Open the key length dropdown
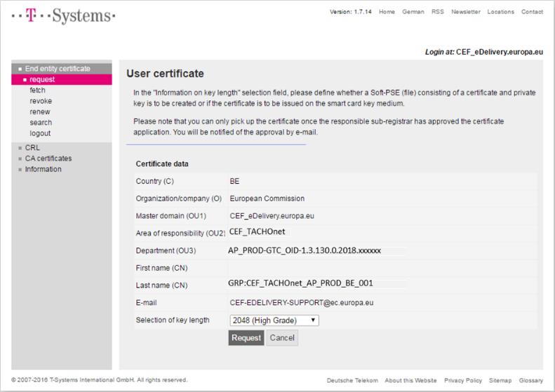 click(x=274, y=320)
